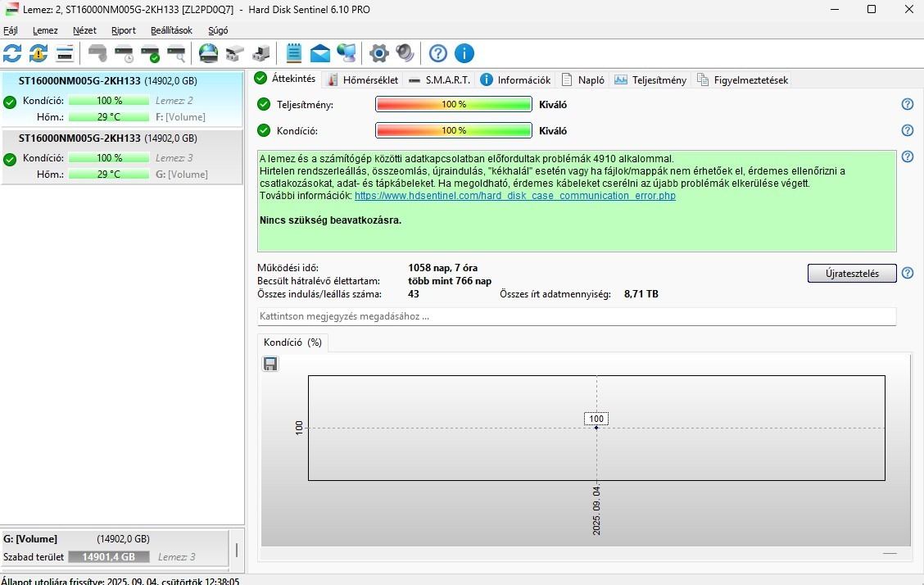Click the help icon beside Teljesítmény bar
This screenshot has height=585, width=924.
[908, 104]
